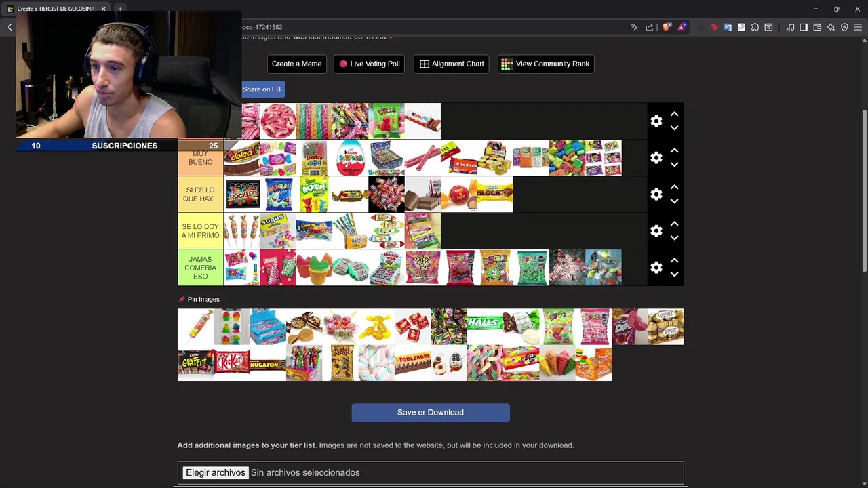Move JAMAS COMERIA ESO tier down
The width and height of the screenshot is (868, 488).
click(x=674, y=274)
